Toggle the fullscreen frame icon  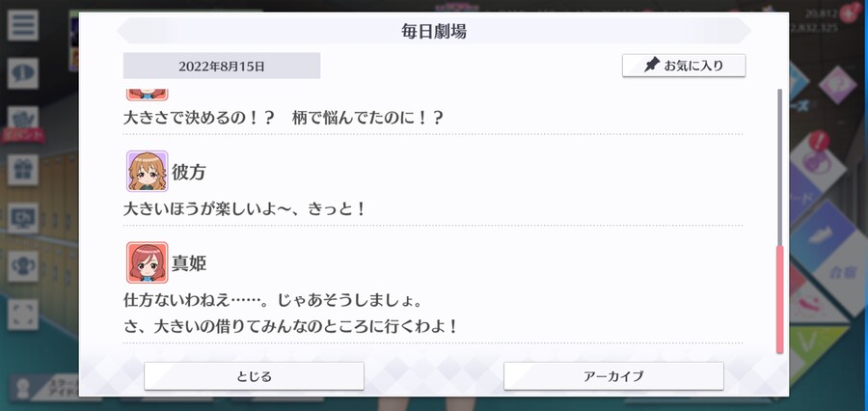pos(23,315)
